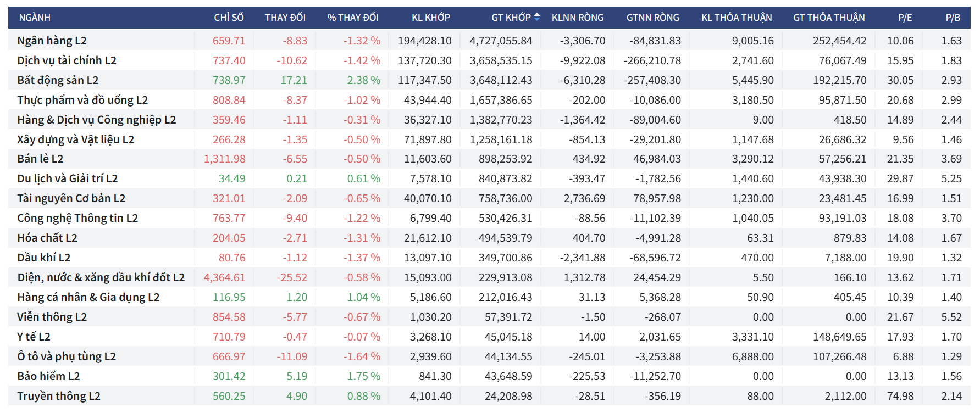Image resolution: width=980 pixels, height=413 pixels.
Task: Select Dịch vụ tài chính L2 row
Action: click(67, 60)
